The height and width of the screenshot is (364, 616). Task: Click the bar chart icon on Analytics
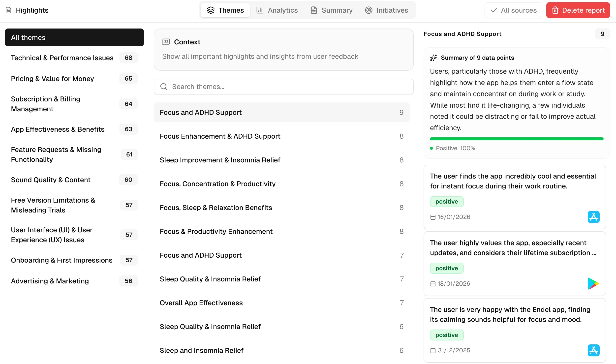click(259, 10)
